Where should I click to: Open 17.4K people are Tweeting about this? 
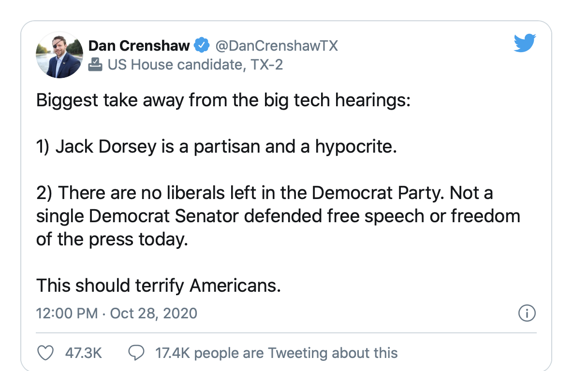pos(276,353)
